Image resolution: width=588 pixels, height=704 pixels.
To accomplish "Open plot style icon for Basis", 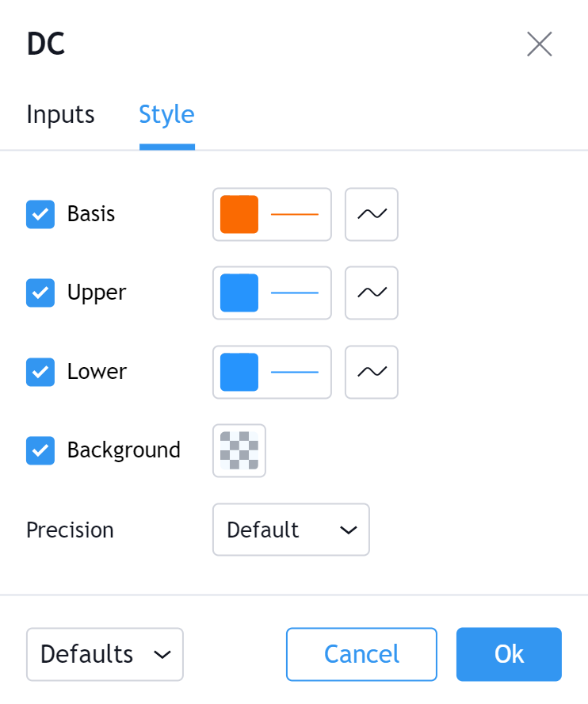I will pyautogui.click(x=372, y=214).
